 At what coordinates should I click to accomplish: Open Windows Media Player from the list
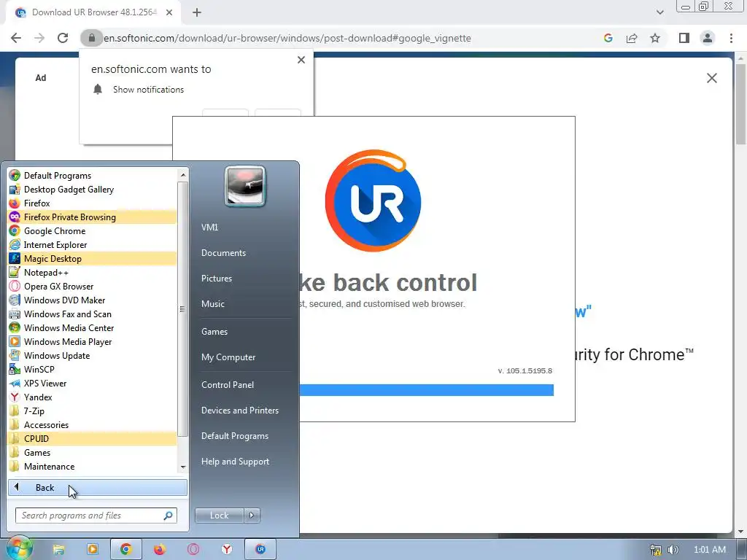click(x=93, y=341)
